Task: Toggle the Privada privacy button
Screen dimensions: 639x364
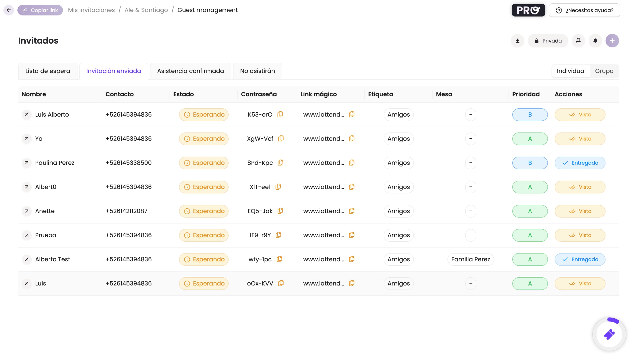Action: pos(548,41)
